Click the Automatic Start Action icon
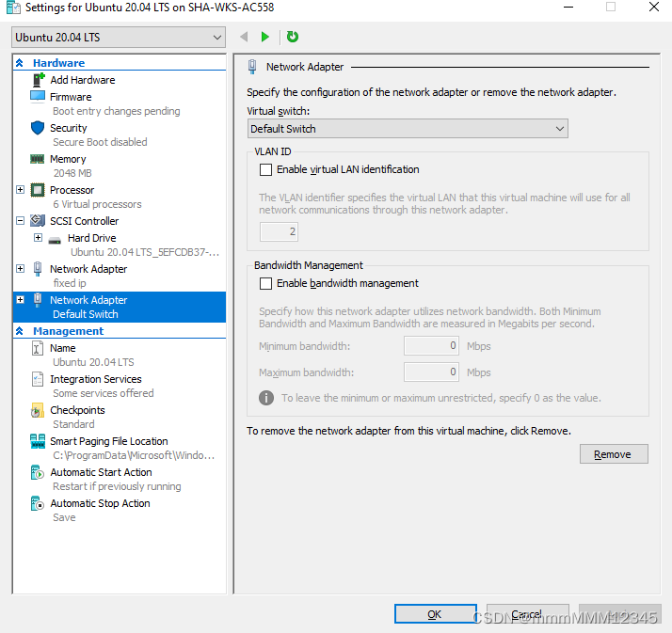 click(x=38, y=472)
